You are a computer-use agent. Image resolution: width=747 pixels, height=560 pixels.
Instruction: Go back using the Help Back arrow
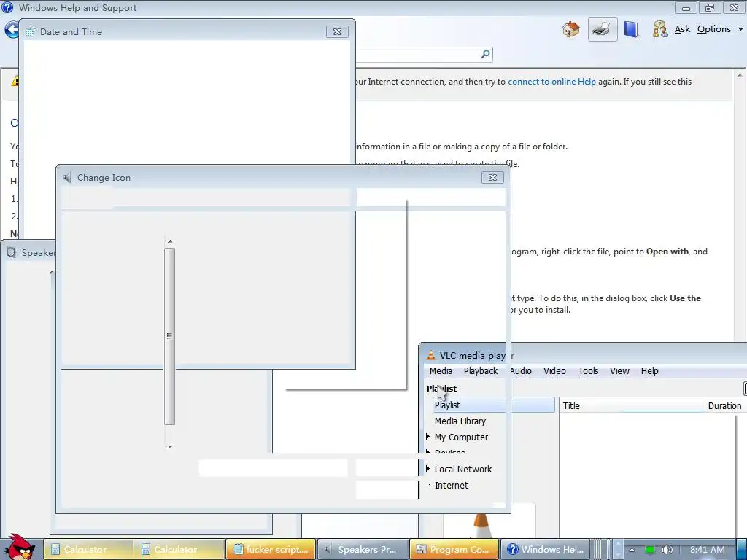click(10, 29)
